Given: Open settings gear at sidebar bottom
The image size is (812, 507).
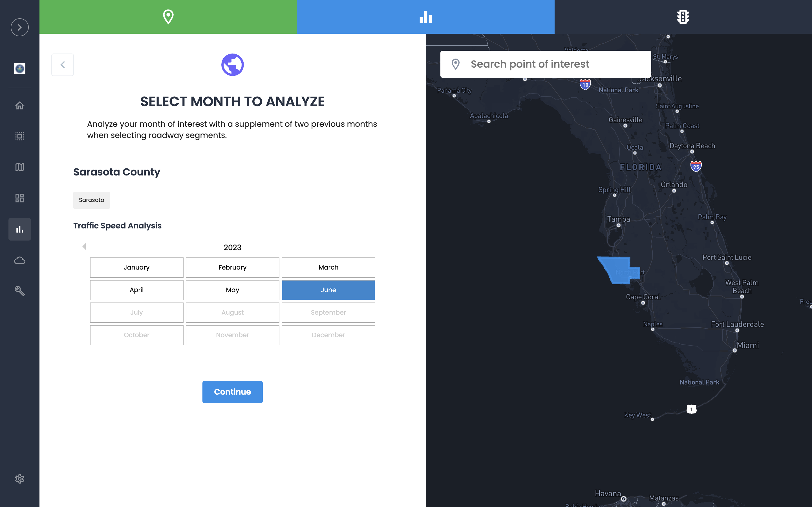Looking at the screenshot, I should pos(19,479).
